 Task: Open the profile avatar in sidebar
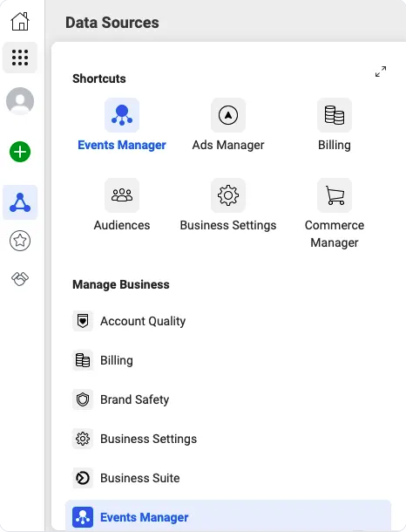[20, 101]
